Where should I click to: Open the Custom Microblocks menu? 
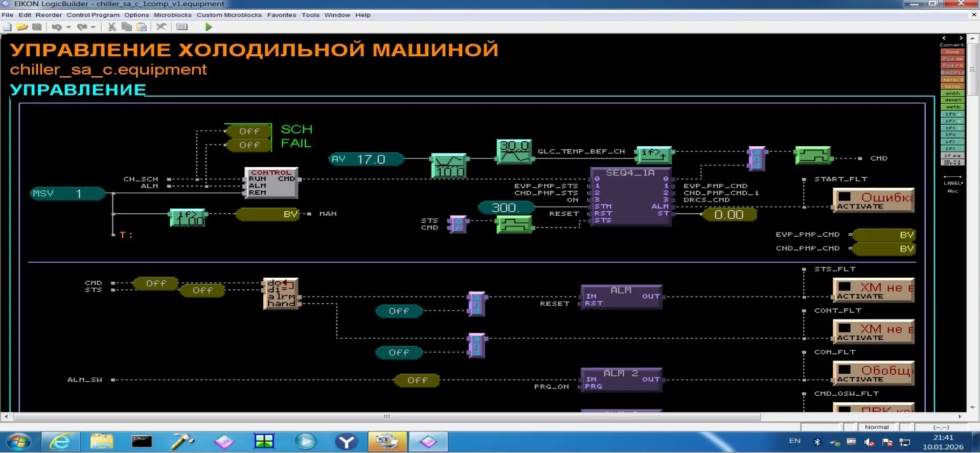pyautogui.click(x=229, y=15)
